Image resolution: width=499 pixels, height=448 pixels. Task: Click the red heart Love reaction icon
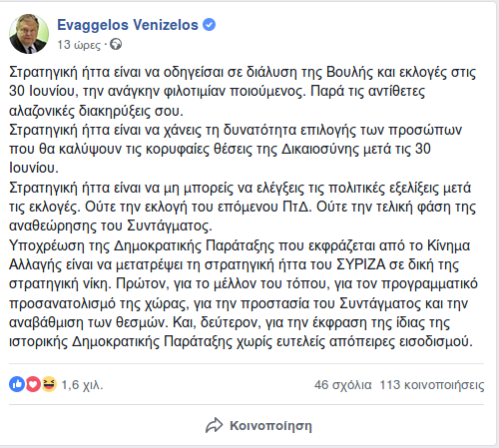pos(33,384)
